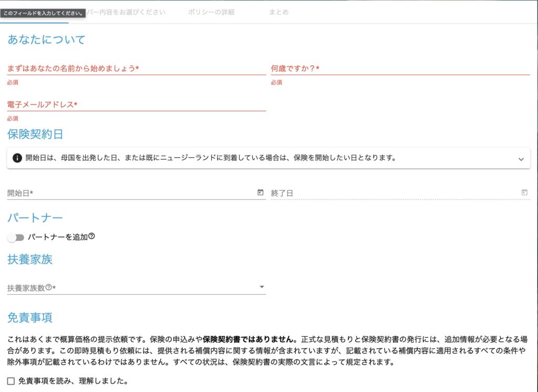Image resolution: width=538 pixels, height=392 pixels.
Task: Click the 開始日 notice text to expand it
Action: [210, 158]
